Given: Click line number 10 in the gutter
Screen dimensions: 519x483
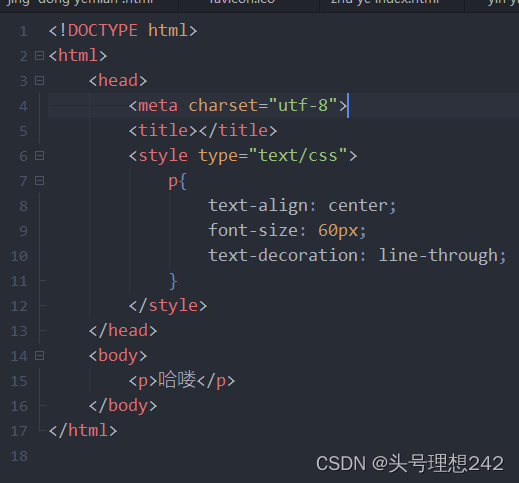Looking at the screenshot, I should [x=19, y=256].
